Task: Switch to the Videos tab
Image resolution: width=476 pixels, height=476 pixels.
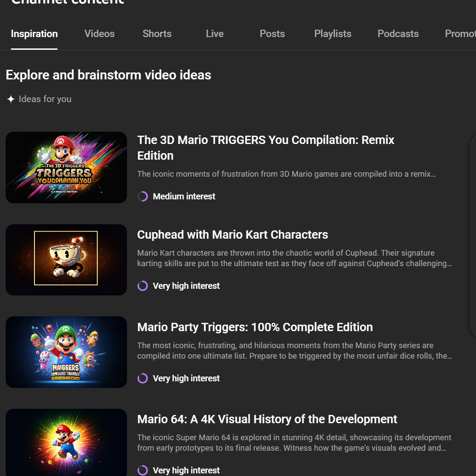Action: 99,34
